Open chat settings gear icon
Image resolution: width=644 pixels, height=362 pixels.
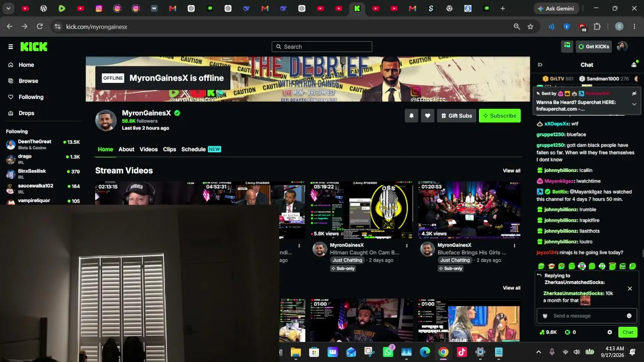point(610,332)
